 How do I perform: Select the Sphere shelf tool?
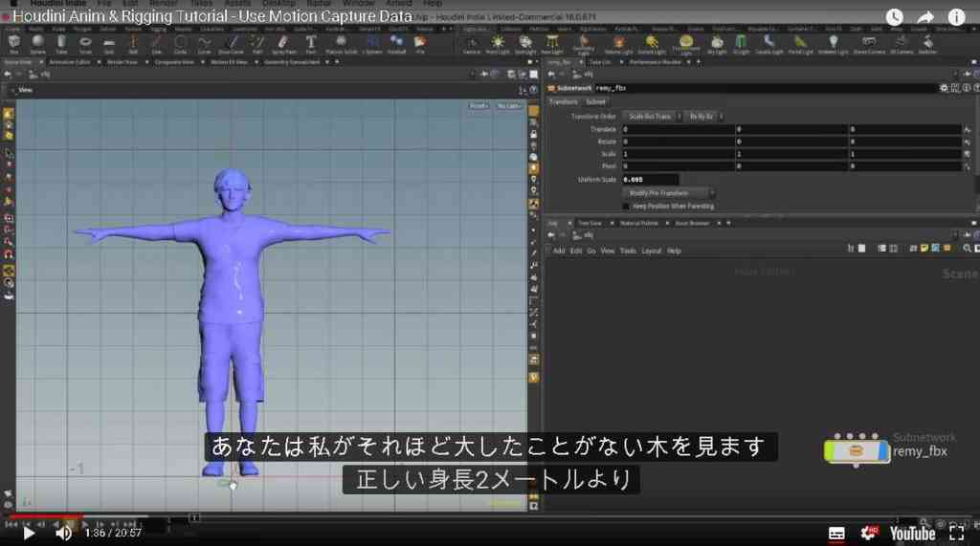(x=37, y=44)
